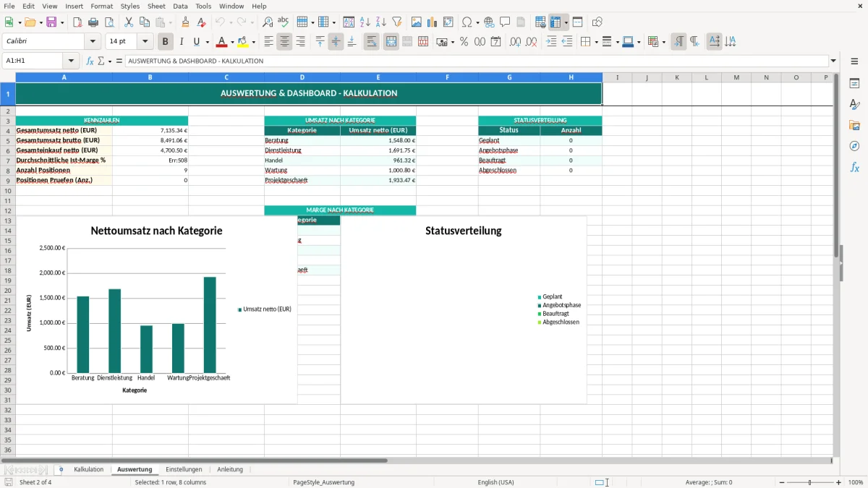Click the formula input line
Image resolution: width=868 pixels, height=488 pixels.
coord(477,61)
